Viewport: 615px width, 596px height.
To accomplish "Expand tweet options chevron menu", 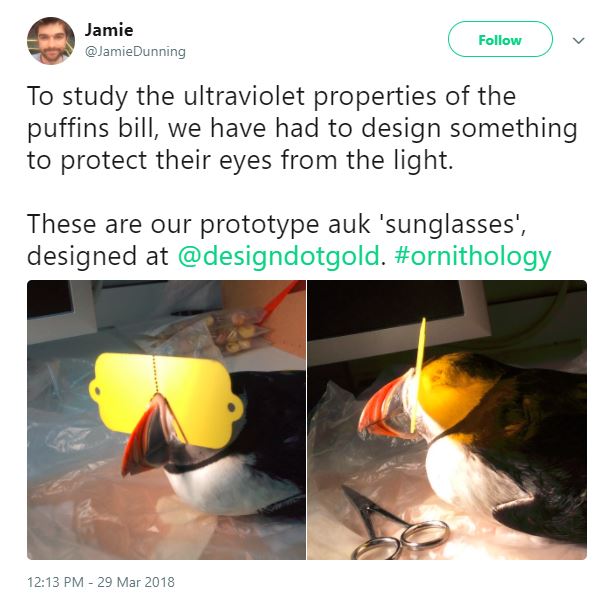I will pos(579,40).
